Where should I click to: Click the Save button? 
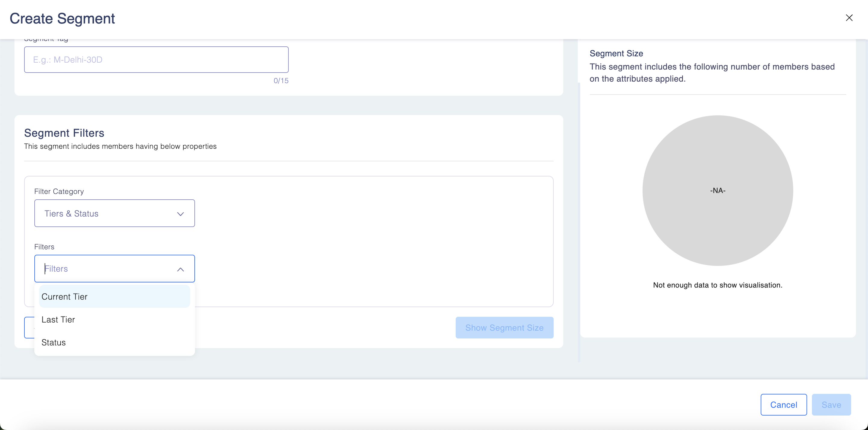pos(831,405)
